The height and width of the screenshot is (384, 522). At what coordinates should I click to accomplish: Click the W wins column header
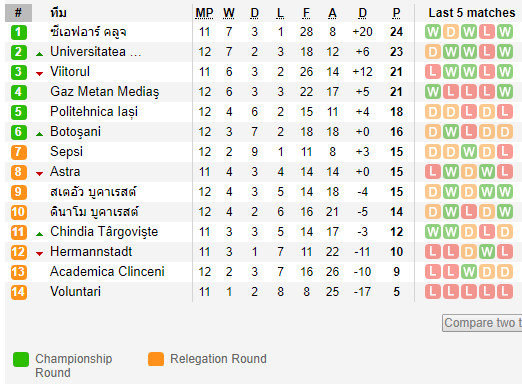(229, 13)
